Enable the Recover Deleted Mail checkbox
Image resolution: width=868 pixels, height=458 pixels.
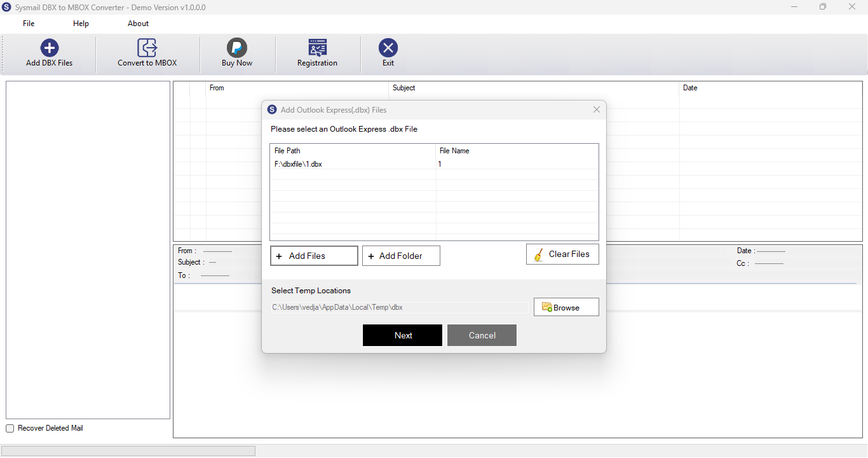coord(10,429)
